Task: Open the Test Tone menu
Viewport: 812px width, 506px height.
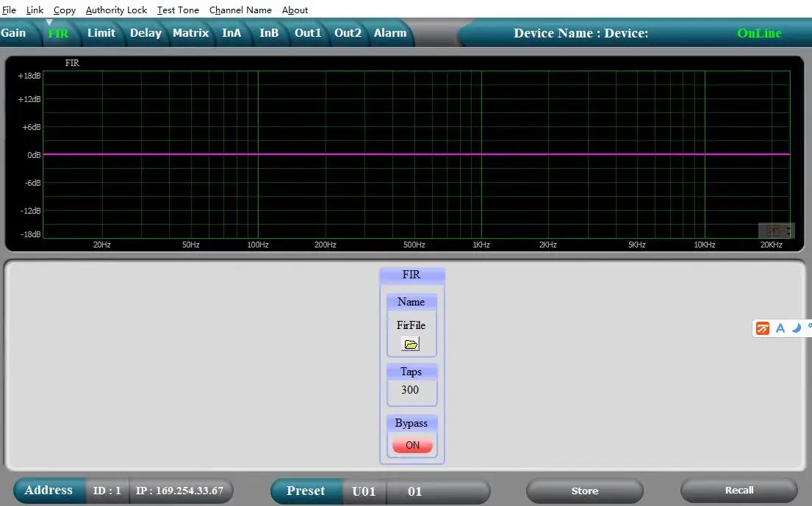Action: pyautogui.click(x=178, y=10)
